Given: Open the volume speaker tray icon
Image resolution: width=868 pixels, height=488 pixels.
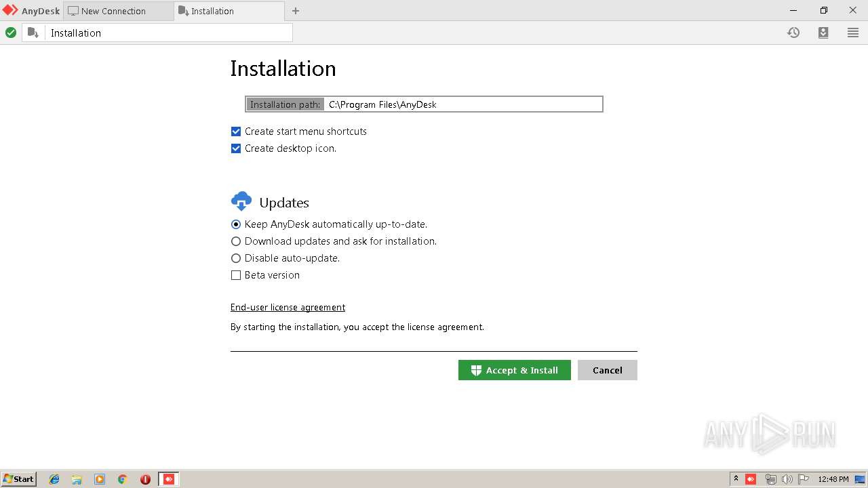Looking at the screenshot, I should (787, 479).
